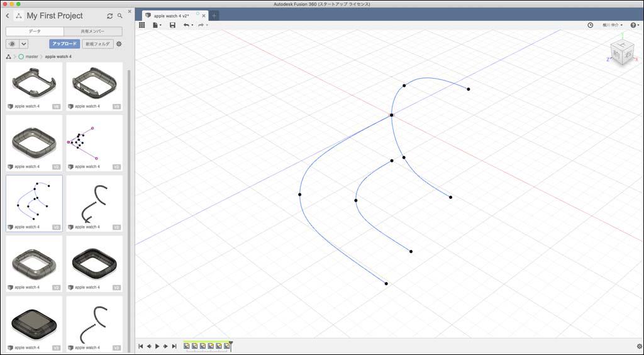Play the design timeline

coord(157,346)
